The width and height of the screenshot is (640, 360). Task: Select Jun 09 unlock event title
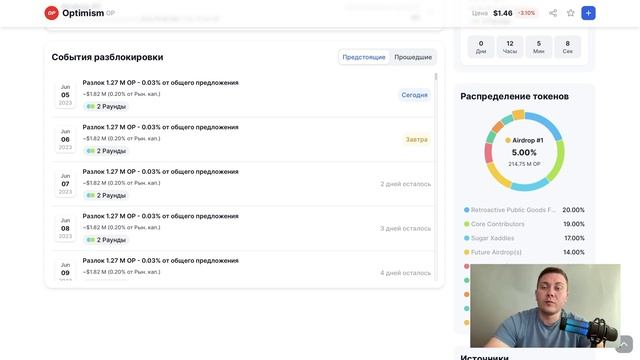click(160, 260)
